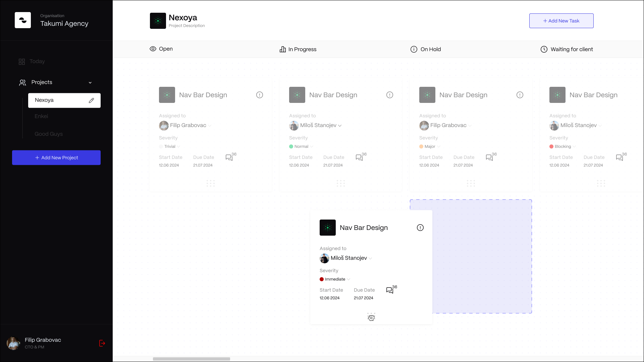Click the pencil edit icon on Nexoya
The height and width of the screenshot is (362, 644).
click(x=91, y=101)
